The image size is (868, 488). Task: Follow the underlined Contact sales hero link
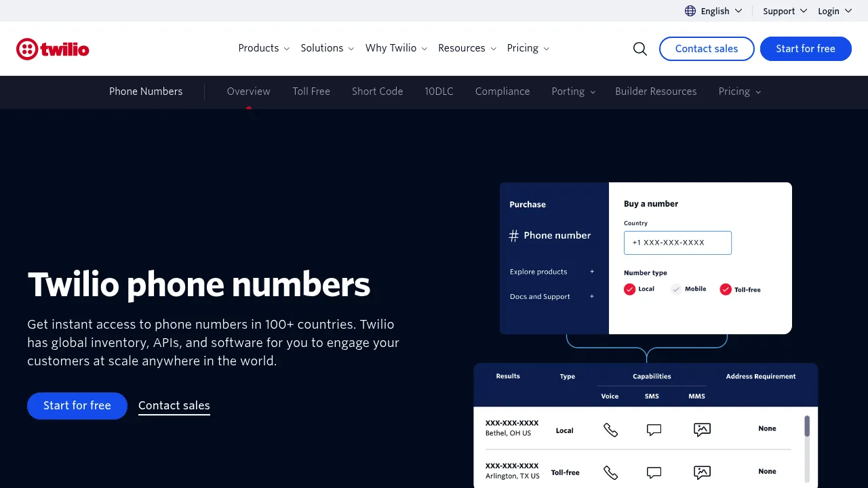174,406
